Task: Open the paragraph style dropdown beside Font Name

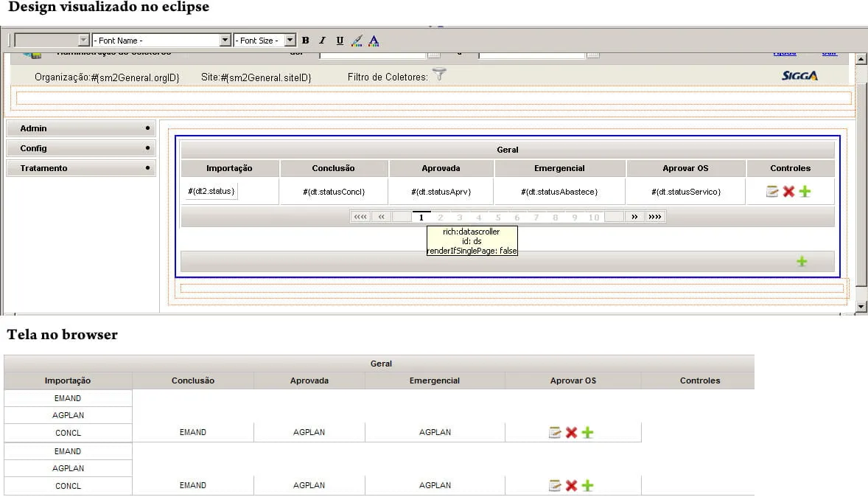Action: (x=83, y=41)
